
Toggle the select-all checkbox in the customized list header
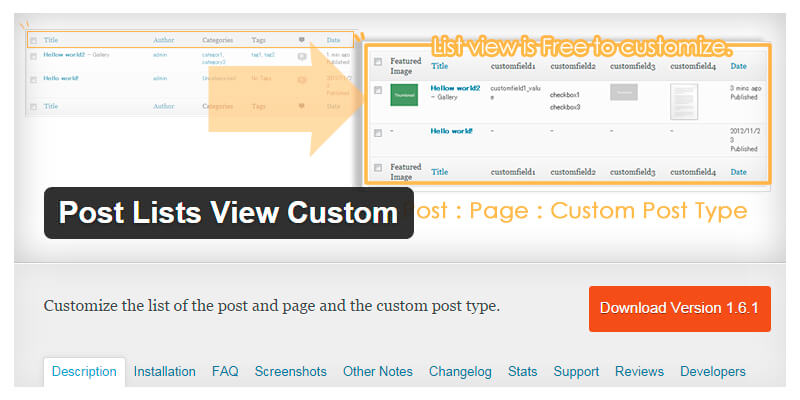(378, 62)
